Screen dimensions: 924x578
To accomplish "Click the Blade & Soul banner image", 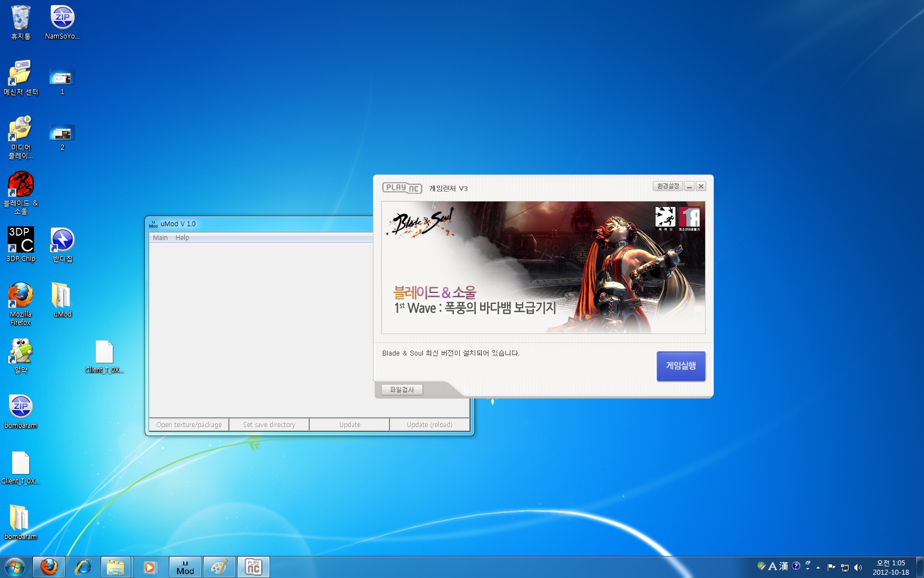I will [543, 268].
